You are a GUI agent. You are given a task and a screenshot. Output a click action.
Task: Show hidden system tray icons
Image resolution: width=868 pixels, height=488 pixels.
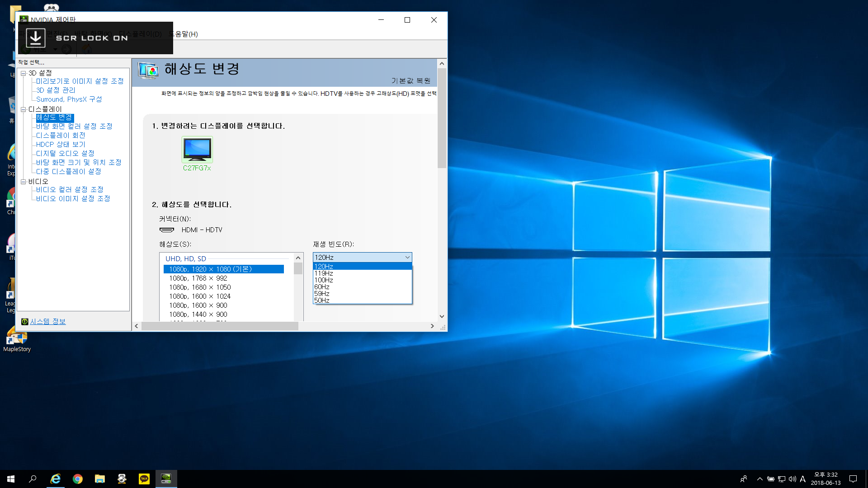point(759,479)
